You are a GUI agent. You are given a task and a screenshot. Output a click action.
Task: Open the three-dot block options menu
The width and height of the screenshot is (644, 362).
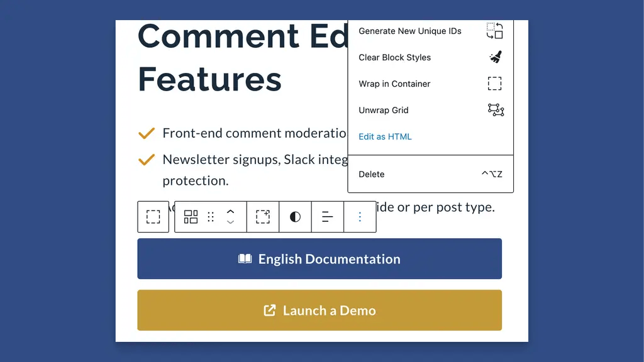[360, 216]
